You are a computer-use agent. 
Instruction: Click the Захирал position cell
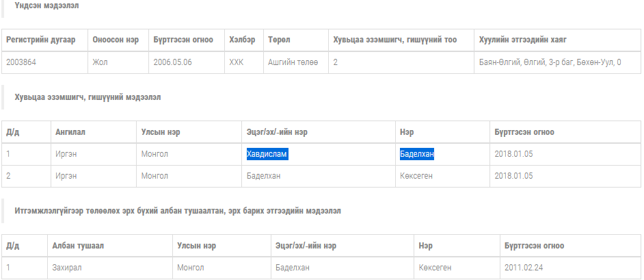[x=68, y=268]
